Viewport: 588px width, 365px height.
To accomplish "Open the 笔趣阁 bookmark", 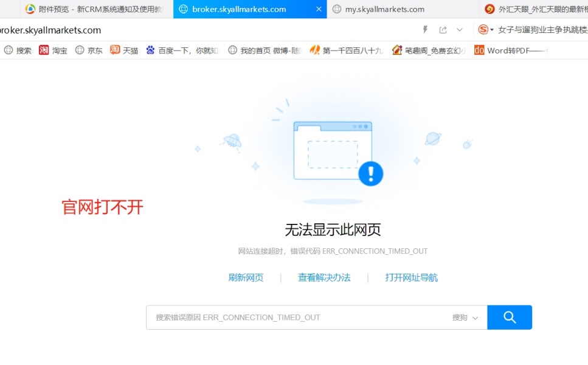I will (429, 50).
